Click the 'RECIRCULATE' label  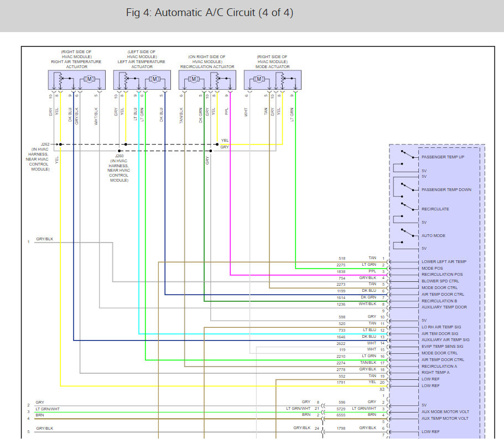tap(435, 209)
